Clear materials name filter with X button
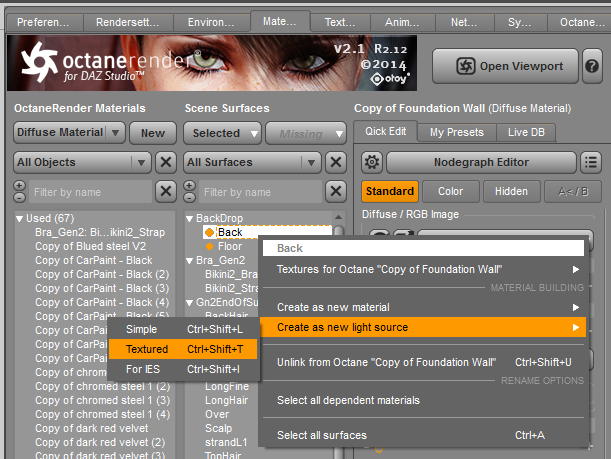 coord(166,192)
